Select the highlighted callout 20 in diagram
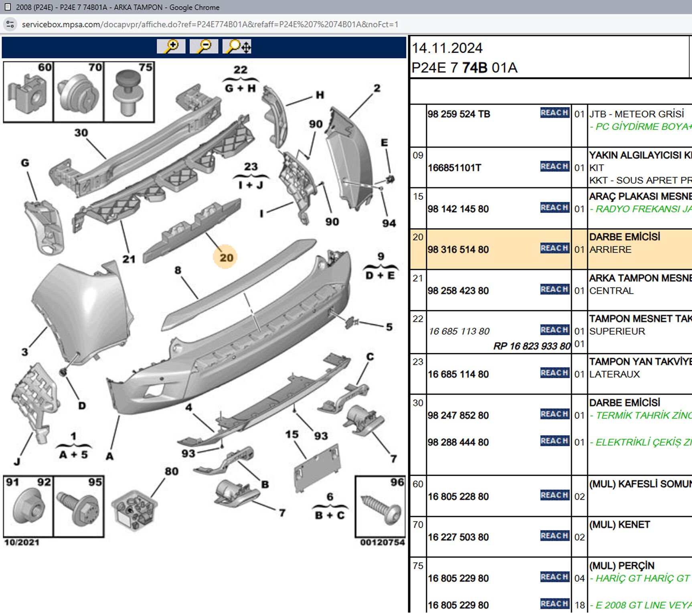This screenshot has width=692, height=616. pyautogui.click(x=226, y=257)
